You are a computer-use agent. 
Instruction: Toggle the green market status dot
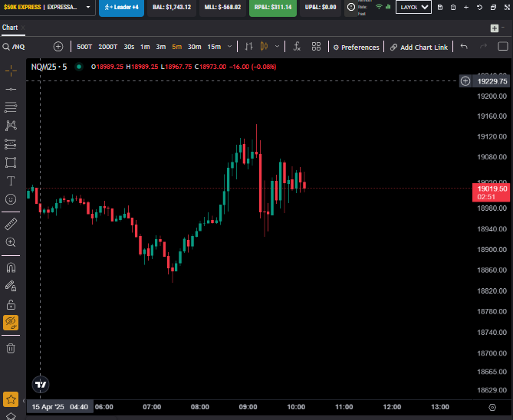tap(78, 67)
